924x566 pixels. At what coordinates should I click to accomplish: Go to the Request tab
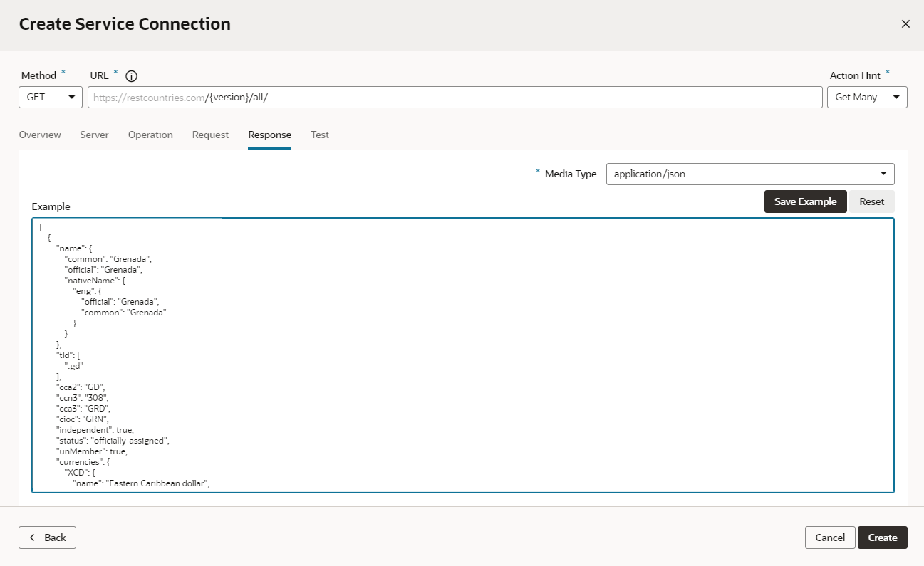(210, 135)
